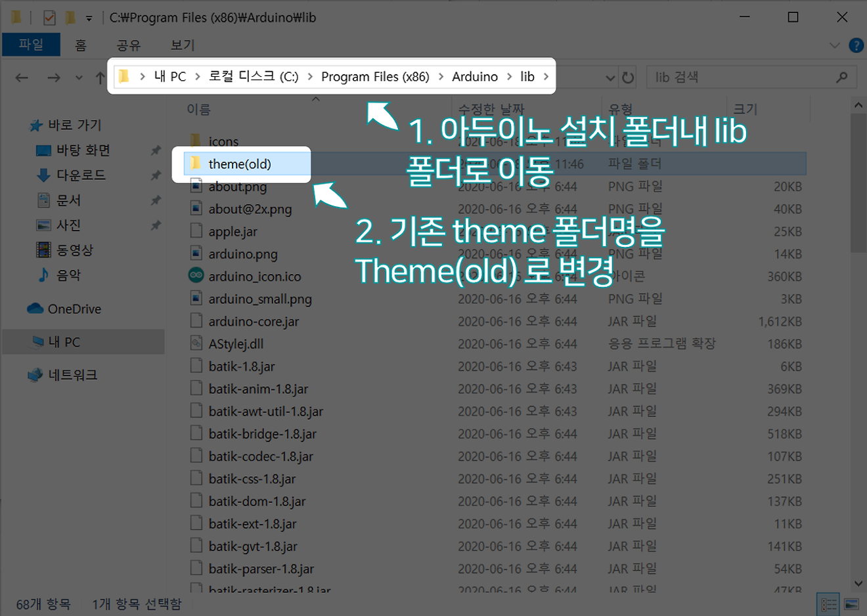
Task: Select 바로 가기 in navigation pane
Action: pos(66,125)
